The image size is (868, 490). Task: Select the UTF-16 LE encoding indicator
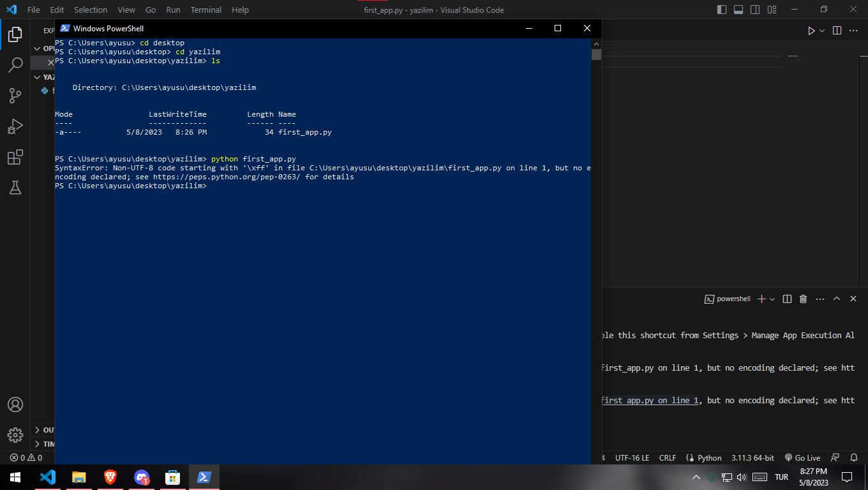click(x=632, y=458)
